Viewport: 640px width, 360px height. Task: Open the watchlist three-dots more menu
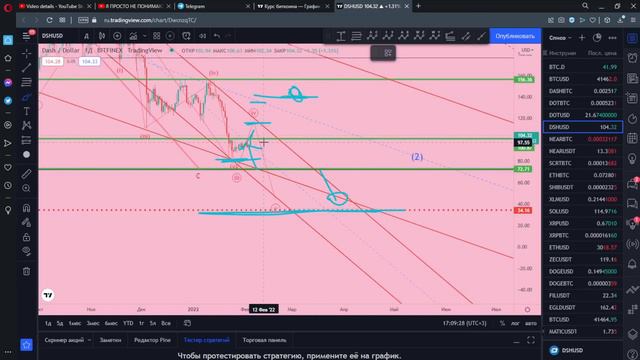[x=613, y=38]
